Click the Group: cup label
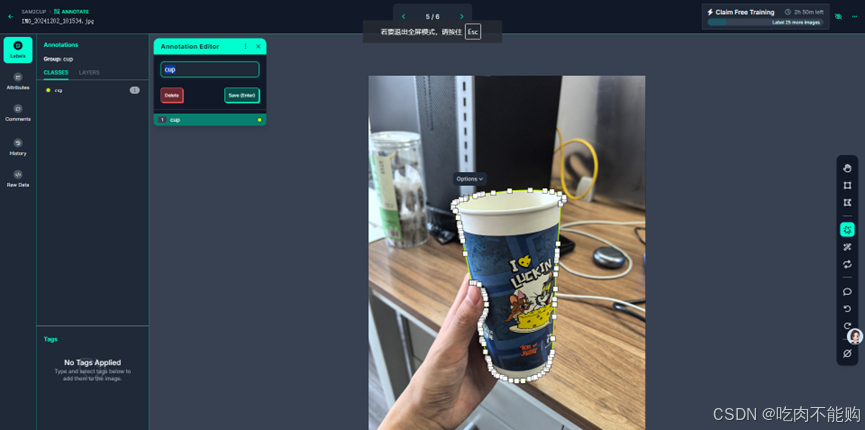Image resolution: width=865 pixels, height=430 pixels. click(x=58, y=59)
